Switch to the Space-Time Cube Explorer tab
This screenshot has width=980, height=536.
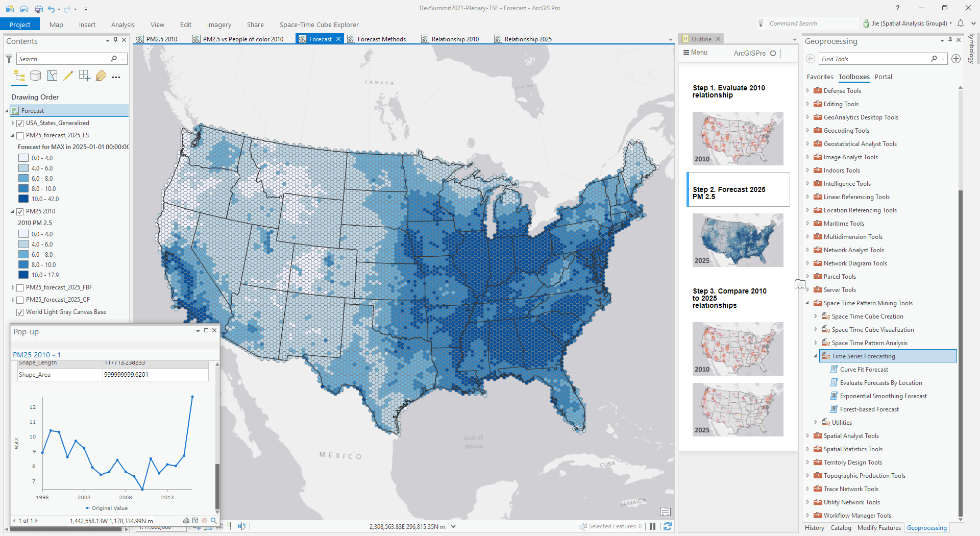[319, 25]
